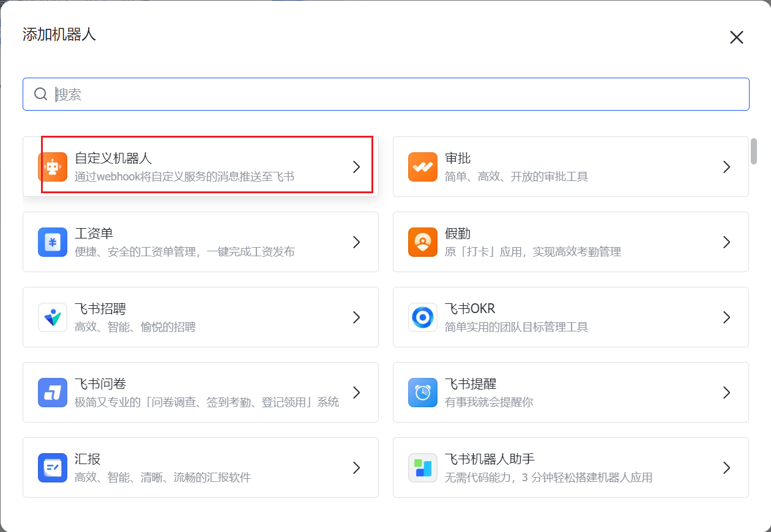Expand the 审批 chevron arrow
Viewport: 771px width, 532px height.
(x=727, y=167)
